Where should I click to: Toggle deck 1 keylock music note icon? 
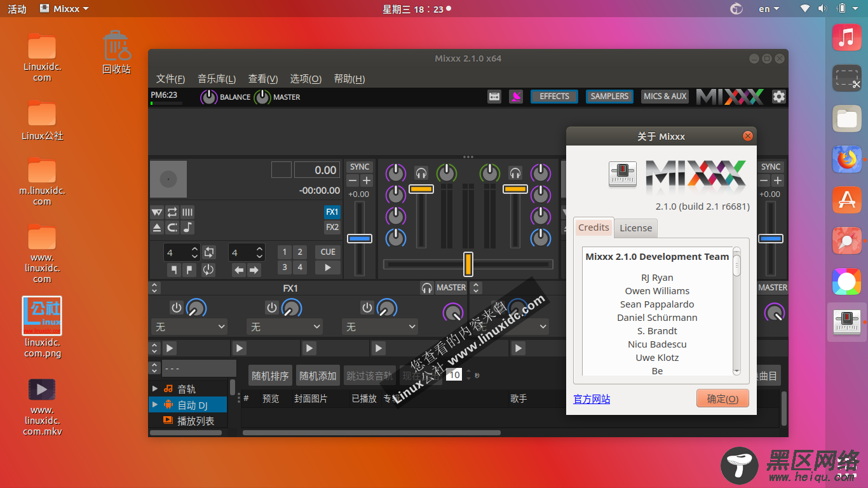point(187,227)
